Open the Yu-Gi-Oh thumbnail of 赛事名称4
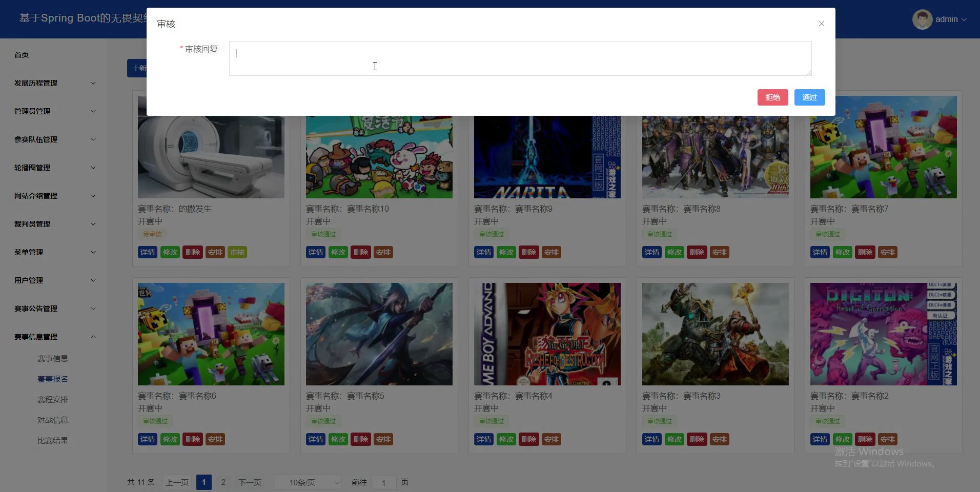 point(547,334)
